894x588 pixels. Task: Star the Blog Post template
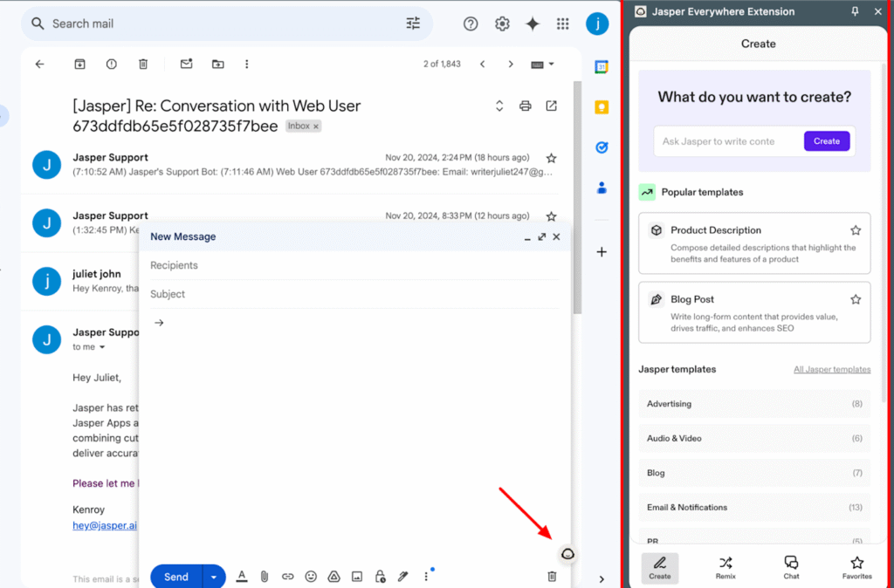pyautogui.click(x=856, y=299)
